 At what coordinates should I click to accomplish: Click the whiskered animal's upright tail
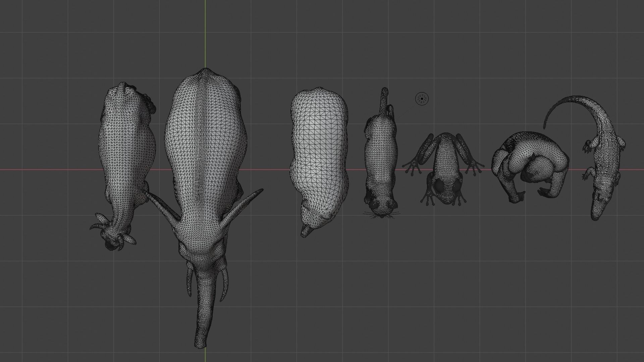384,101
